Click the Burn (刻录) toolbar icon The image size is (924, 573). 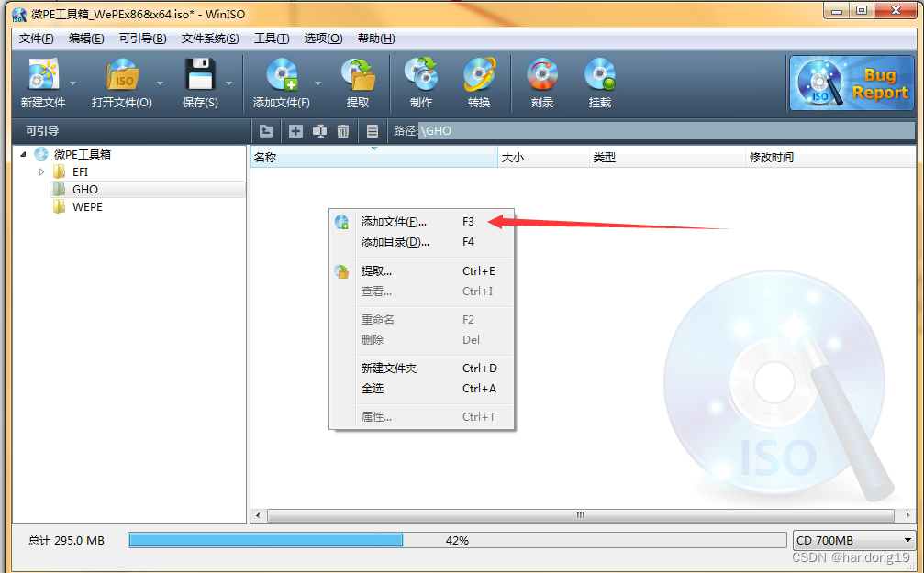[x=542, y=75]
